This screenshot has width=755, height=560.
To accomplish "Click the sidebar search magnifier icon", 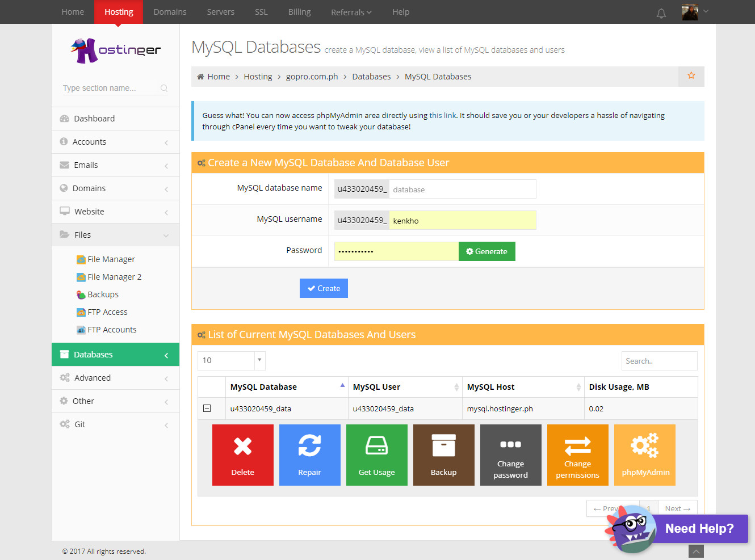I will 164,88.
